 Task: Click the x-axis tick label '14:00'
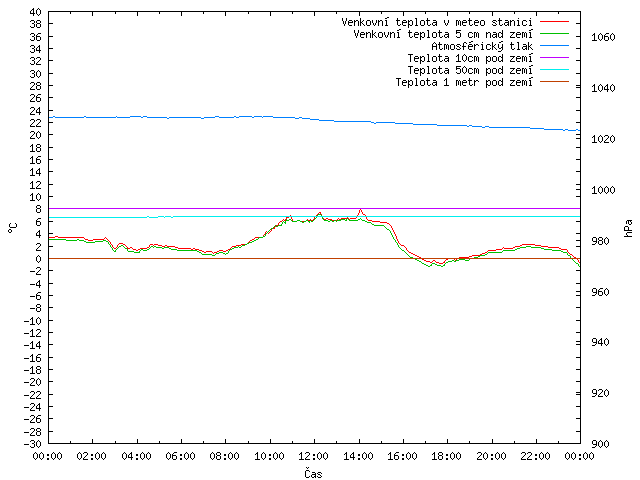[358, 456]
